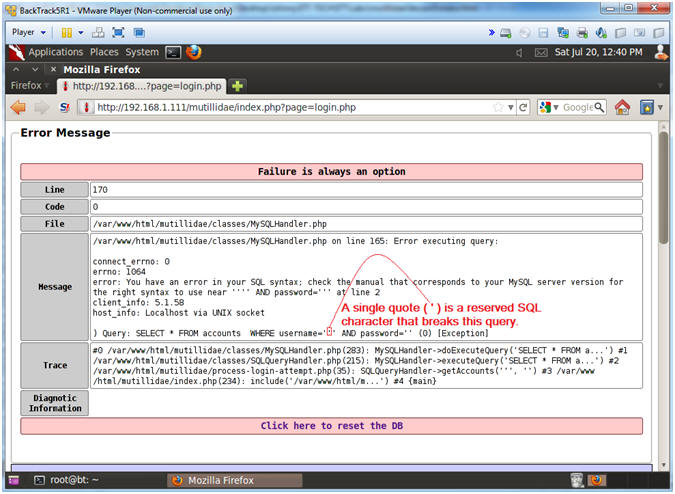Screen dimensions: 675x494
Task: Click the Trace label cell
Action: [55, 365]
